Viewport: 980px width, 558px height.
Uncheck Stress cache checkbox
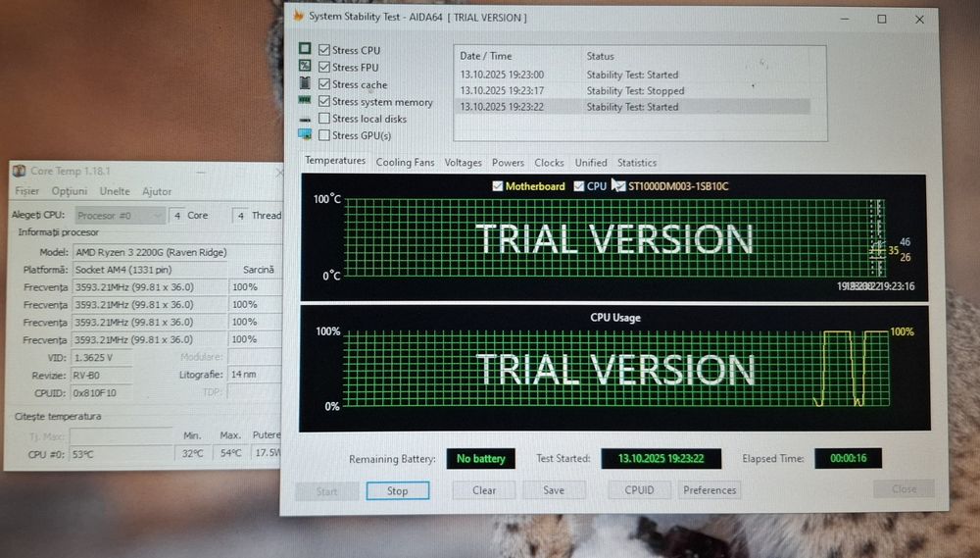coord(323,83)
